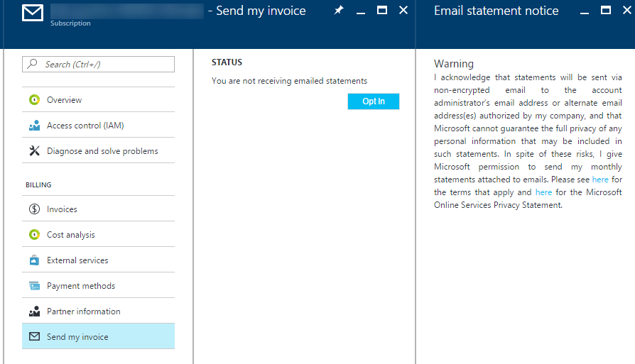The width and height of the screenshot is (635, 364).
Task: Click the Diagnose and solve problems wrench icon
Action: point(34,151)
